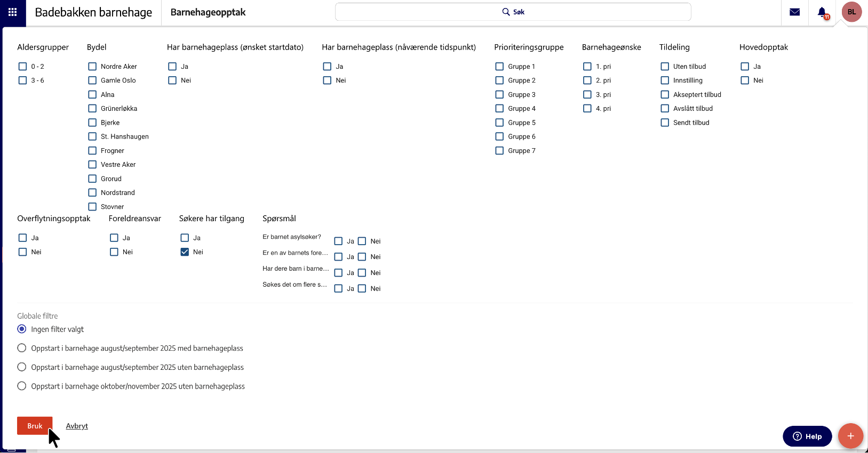The image size is (868, 453).
Task: Choose oktober/november 2025 uten barnehageplass filter
Action: point(22,386)
